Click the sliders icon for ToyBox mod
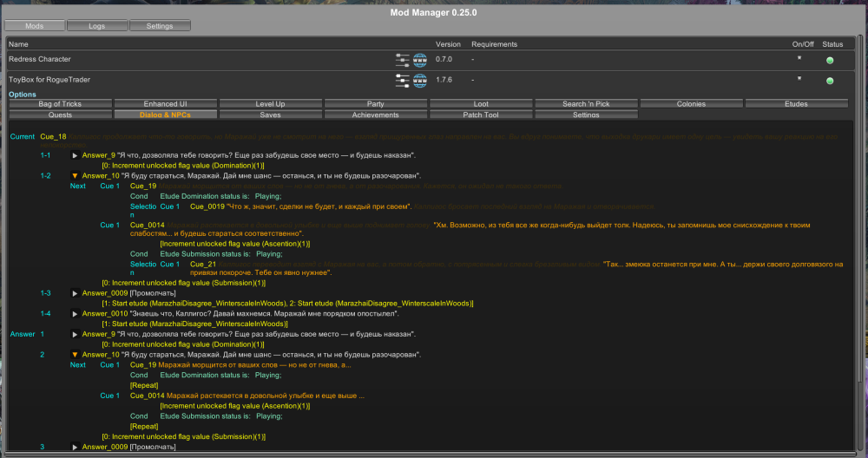Viewport: 868px width, 458px height. tap(402, 81)
